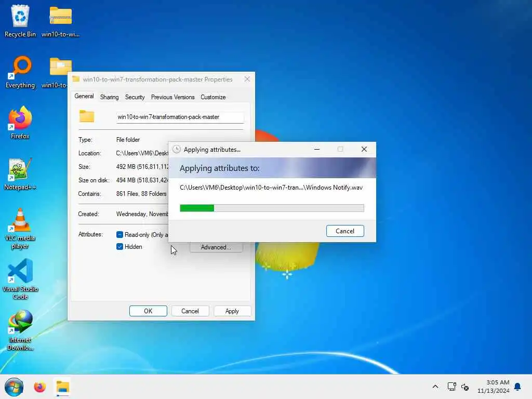
Task: Toggle the Read-only attribute checkbox
Action: pos(119,234)
